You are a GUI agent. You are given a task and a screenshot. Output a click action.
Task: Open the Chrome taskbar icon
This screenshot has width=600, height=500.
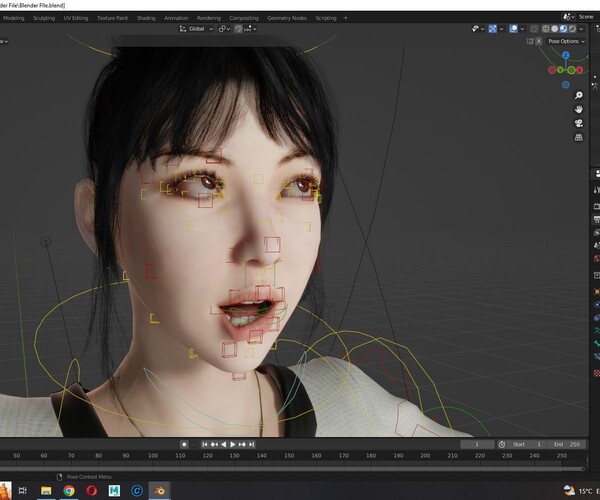(69, 490)
